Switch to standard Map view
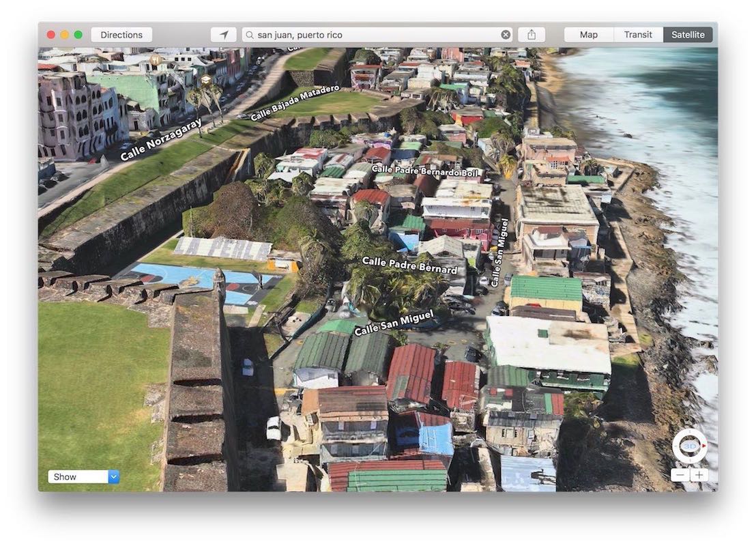Screen dimensions: 756x546 589,35
